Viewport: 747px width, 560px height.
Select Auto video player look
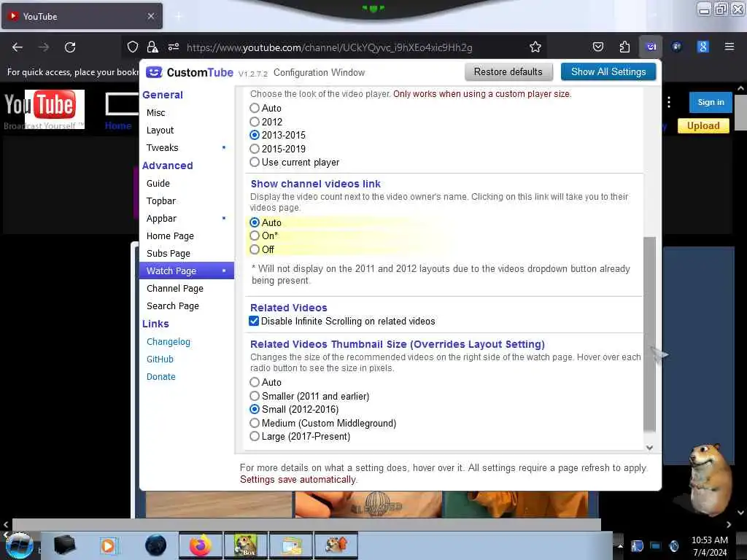click(255, 108)
